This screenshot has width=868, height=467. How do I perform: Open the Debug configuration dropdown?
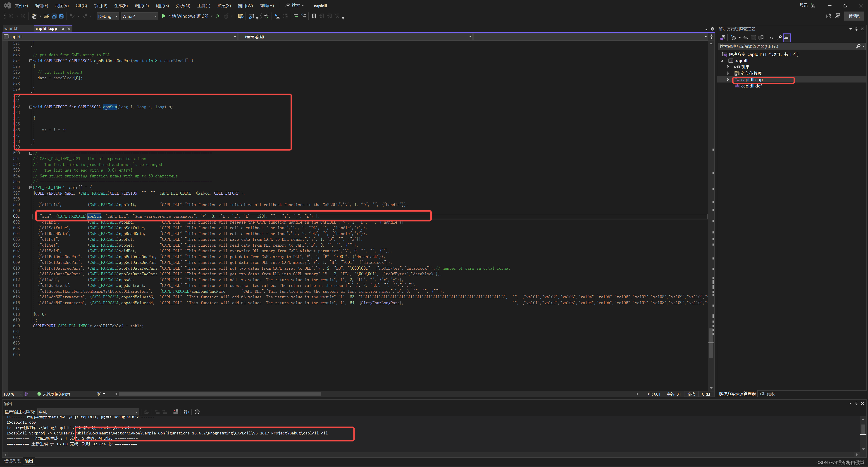107,16
